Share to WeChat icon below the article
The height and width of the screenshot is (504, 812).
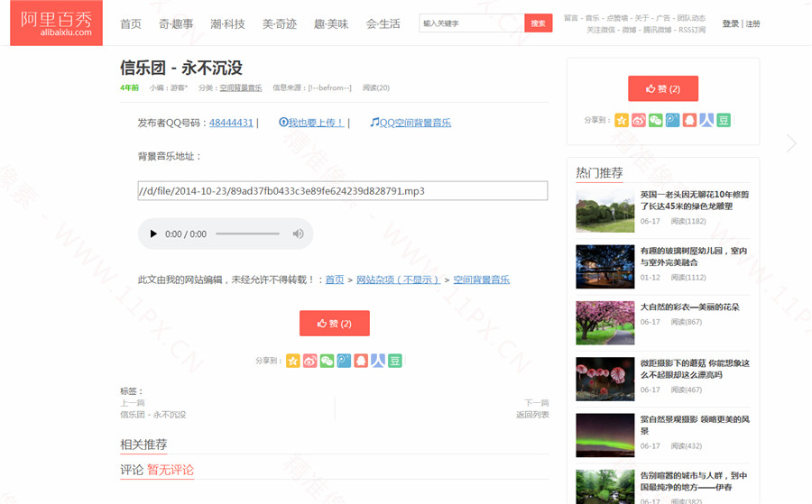coord(328,361)
